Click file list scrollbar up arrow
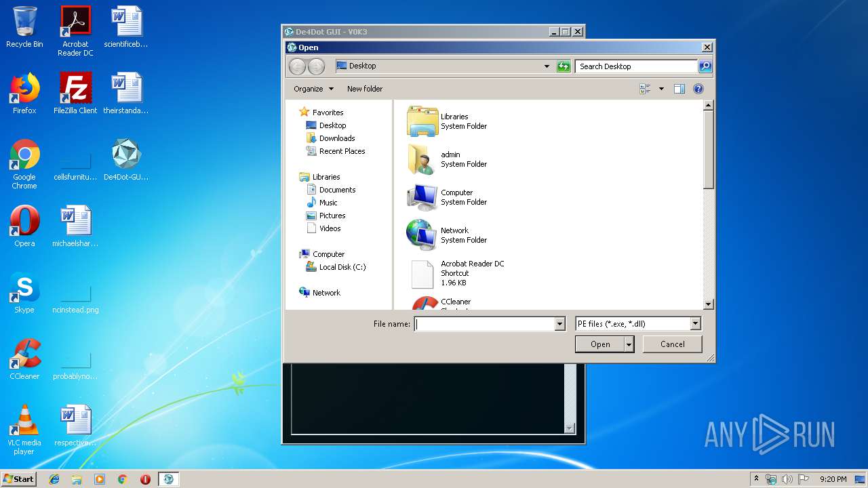Image resolution: width=868 pixels, height=488 pixels. click(x=709, y=105)
